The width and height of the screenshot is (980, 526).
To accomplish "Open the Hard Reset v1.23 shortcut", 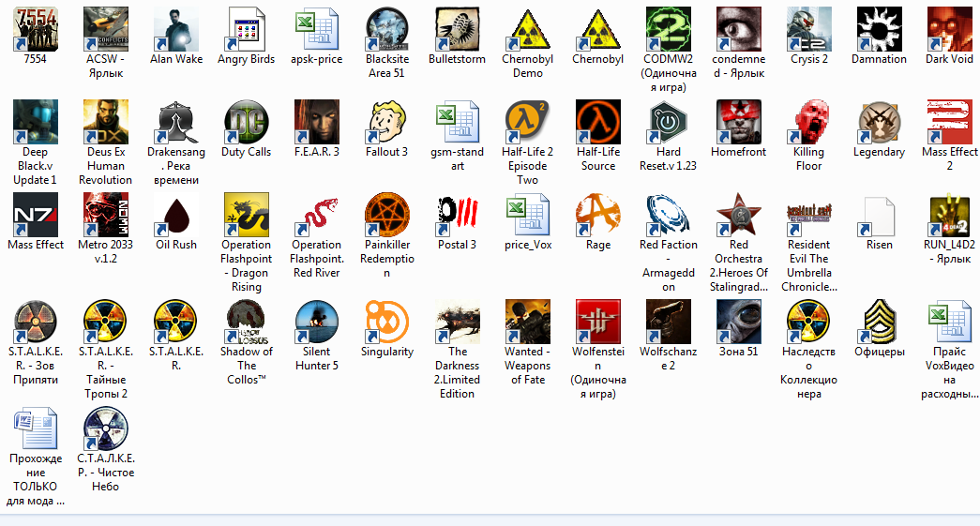I will [668, 122].
